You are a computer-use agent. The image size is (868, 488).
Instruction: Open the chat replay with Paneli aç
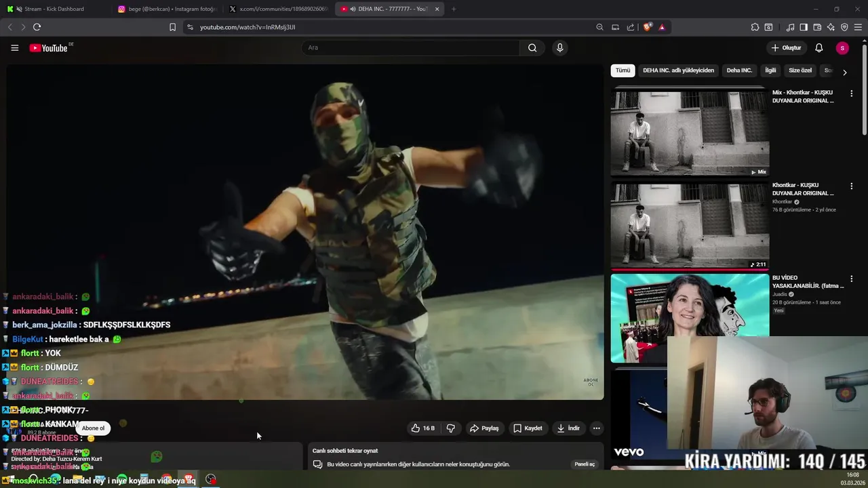pos(585,464)
